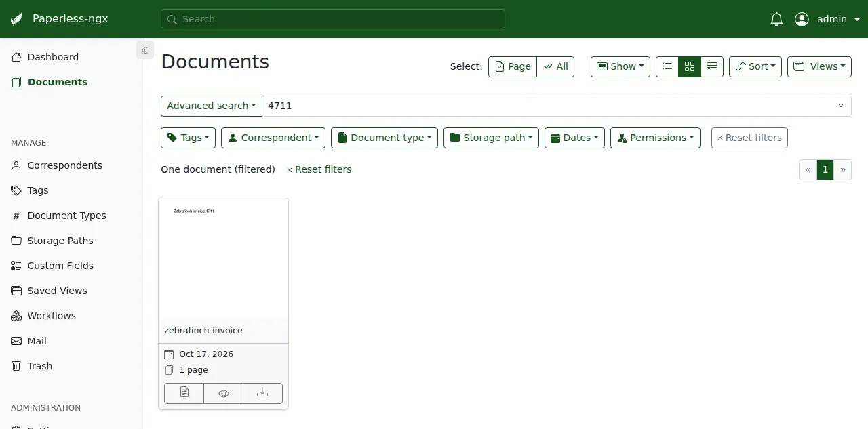Click the Paperless-ngx leaf logo
Viewport: 868px width, 429px height.
coord(16,19)
